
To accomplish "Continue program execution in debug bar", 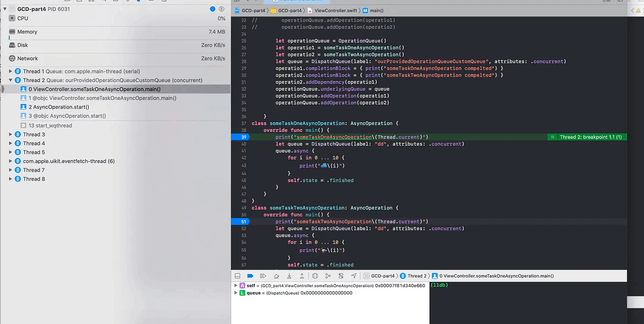I will point(263,276).
